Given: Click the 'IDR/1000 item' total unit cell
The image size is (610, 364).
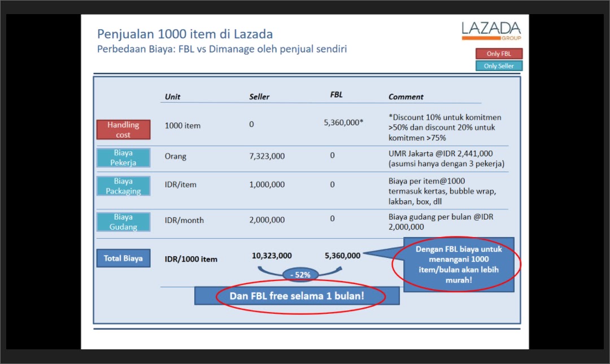Looking at the screenshot, I should coord(191,259).
